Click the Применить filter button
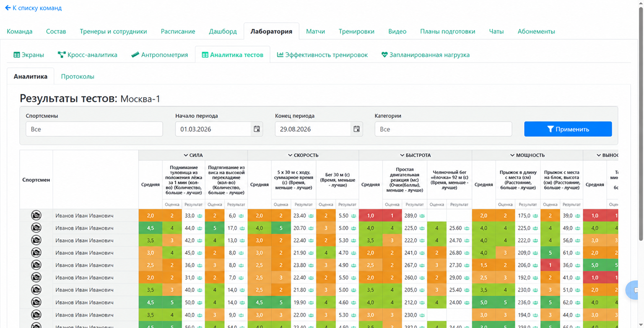Screen dimensions: 644x328 point(568,129)
